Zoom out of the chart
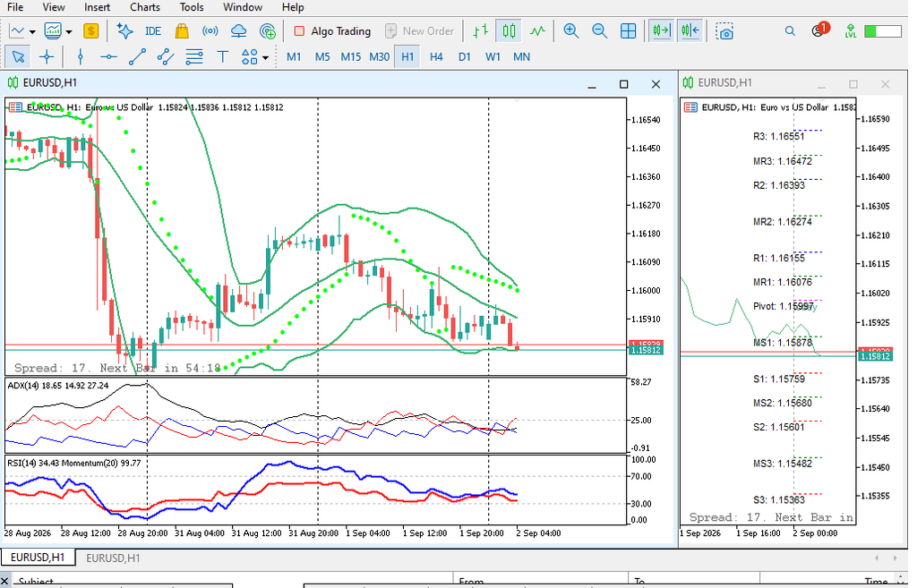 click(x=599, y=31)
